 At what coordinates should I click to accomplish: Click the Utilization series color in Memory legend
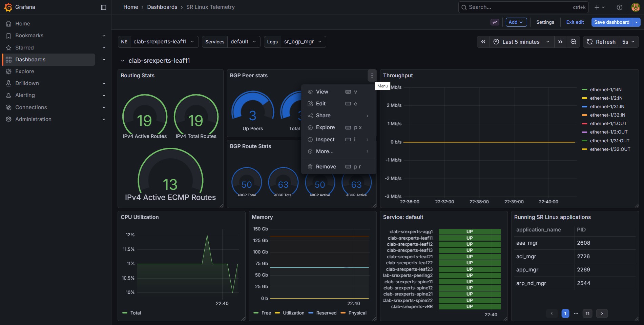click(277, 313)
